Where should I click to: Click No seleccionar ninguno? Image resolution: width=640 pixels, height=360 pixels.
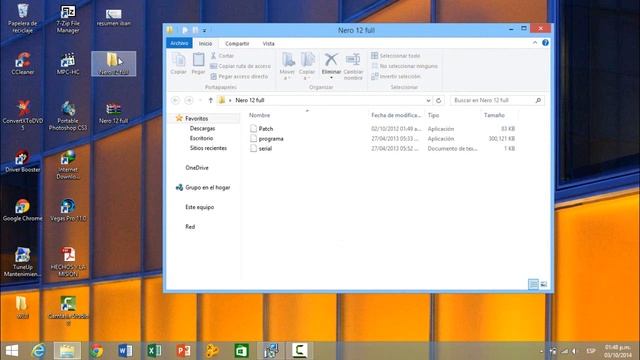pyautogui.click(x=404, y=66)
